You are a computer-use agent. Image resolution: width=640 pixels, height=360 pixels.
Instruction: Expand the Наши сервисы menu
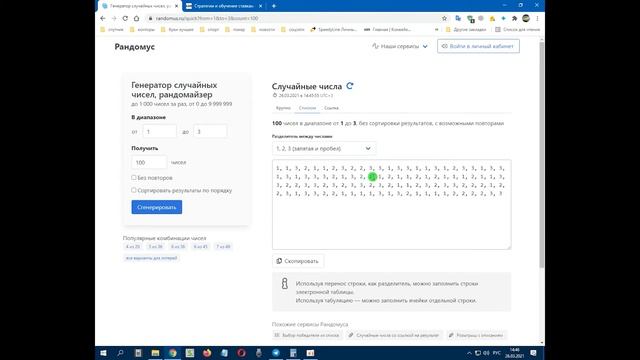pyautogui.click(x=400, y=47)
